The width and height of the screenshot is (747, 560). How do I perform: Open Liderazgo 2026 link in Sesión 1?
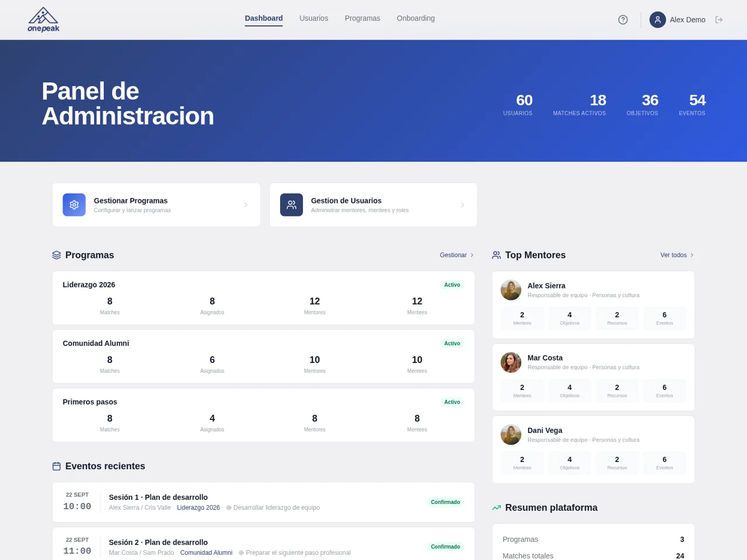198,508
